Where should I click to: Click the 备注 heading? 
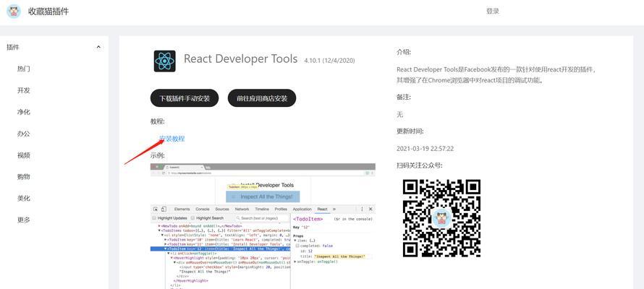(404, 97)
